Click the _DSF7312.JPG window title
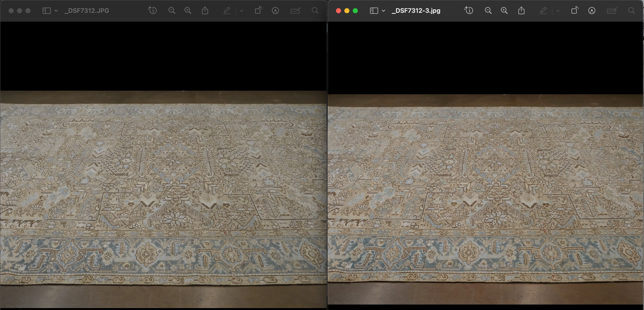The width and height of the screenshot is (644, 310). [87, 11]
